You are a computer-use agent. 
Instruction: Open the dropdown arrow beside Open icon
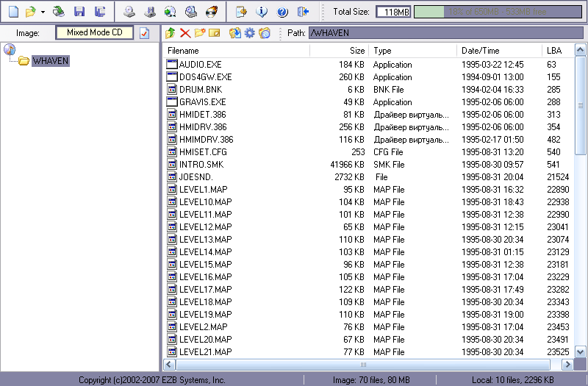click(x=43, y=12)
